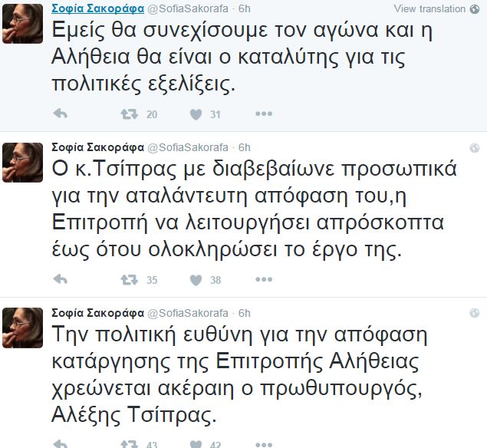Click the globe icon beside View translation
This screenshot has height=448, width=487.
[x=475, y=9]
